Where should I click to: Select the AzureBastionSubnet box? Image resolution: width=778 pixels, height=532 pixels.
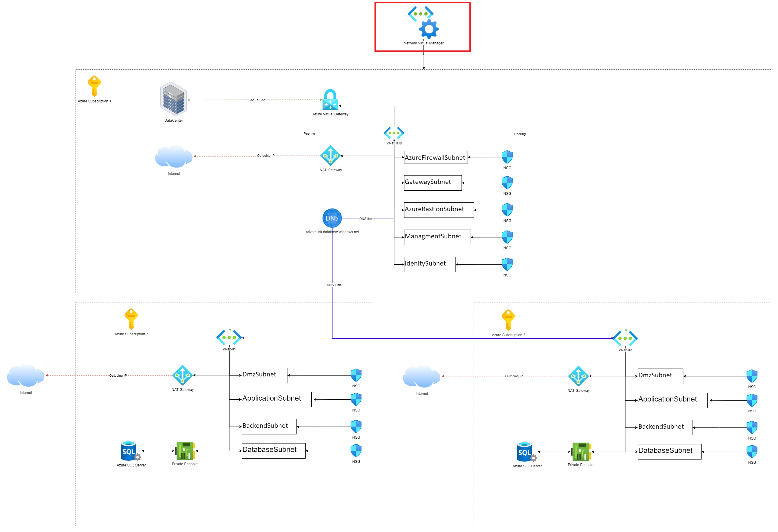[x=439, y=210]
